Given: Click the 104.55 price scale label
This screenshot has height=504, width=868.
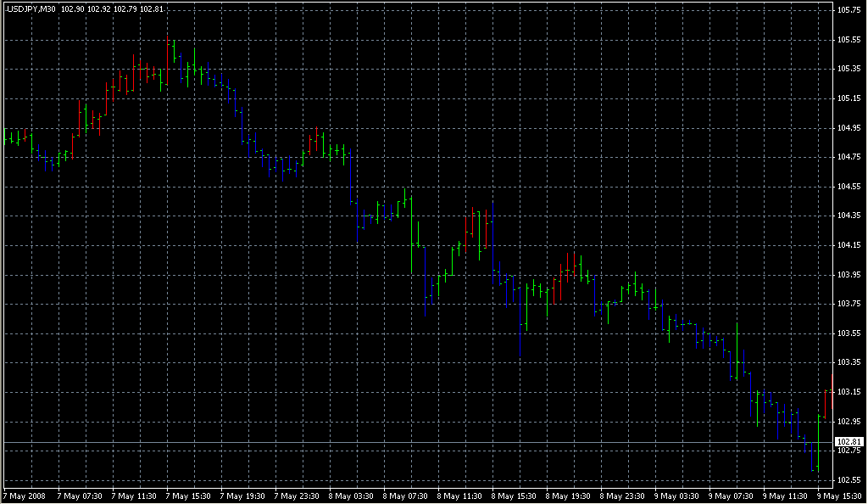Looking at the screenshot, I should coord(849,187).
